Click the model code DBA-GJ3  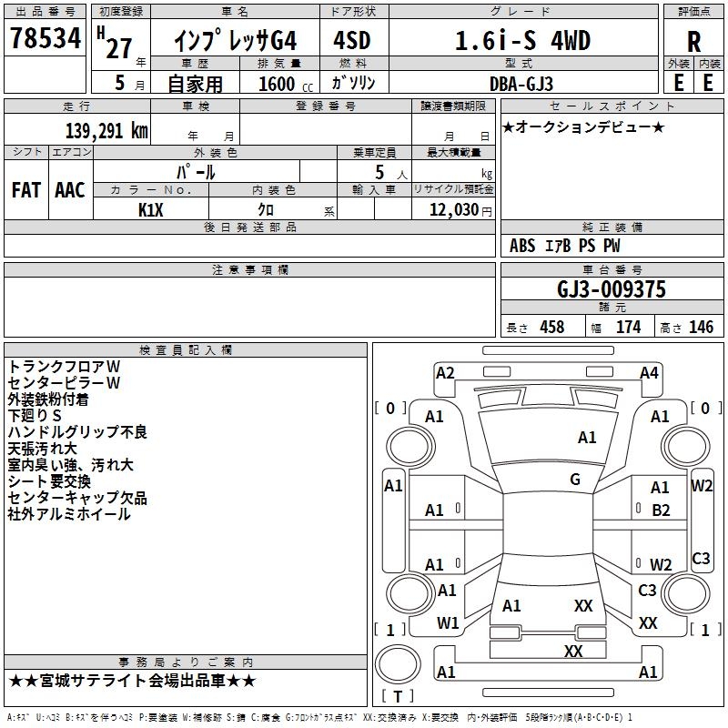521,84
